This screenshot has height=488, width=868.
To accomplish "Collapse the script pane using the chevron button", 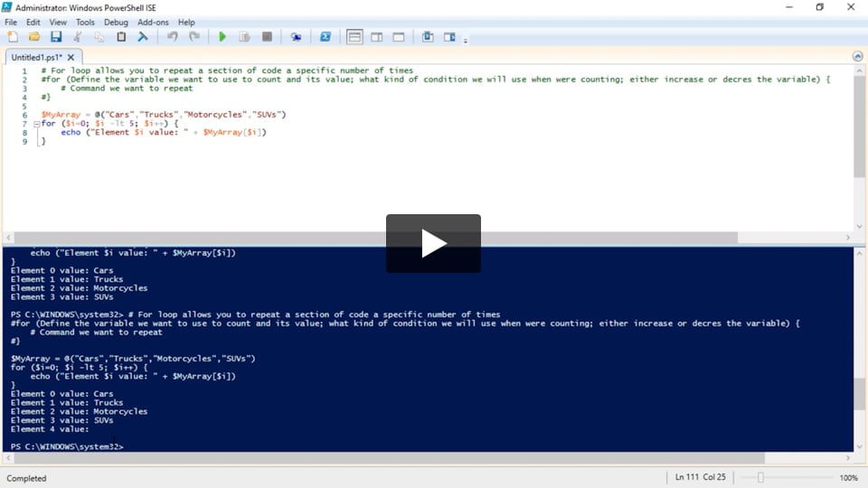I will pyautogui.click(x=857, y=56).
